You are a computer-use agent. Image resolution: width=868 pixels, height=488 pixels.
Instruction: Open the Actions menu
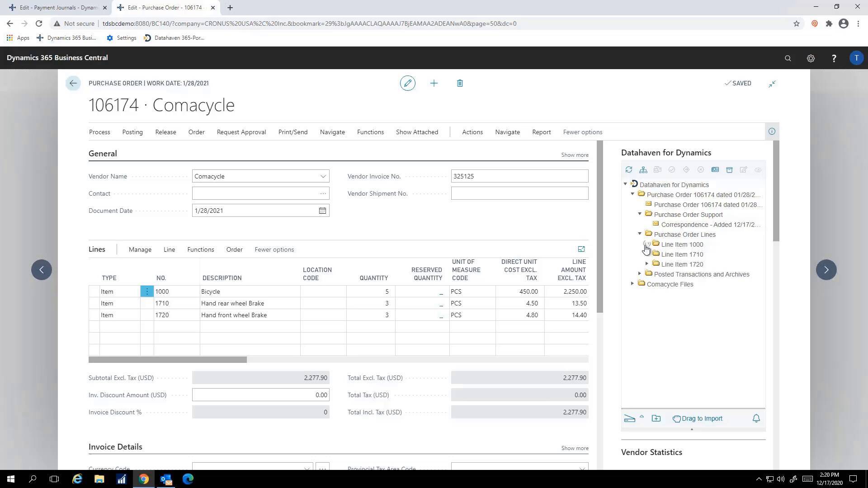coord(472,132)
